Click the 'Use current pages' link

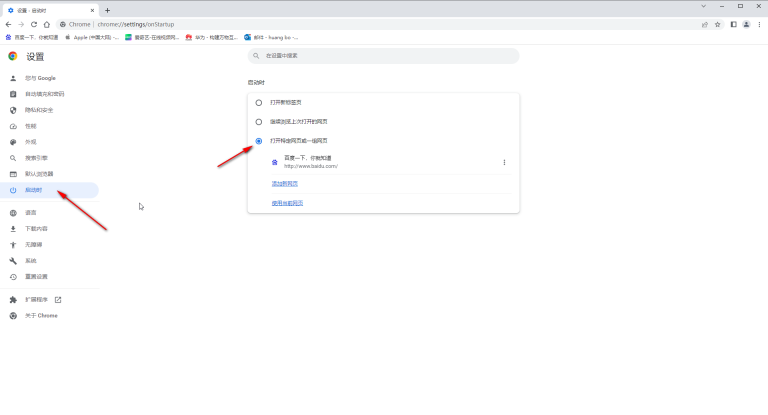pyautogui.click(x=287, y=203)
